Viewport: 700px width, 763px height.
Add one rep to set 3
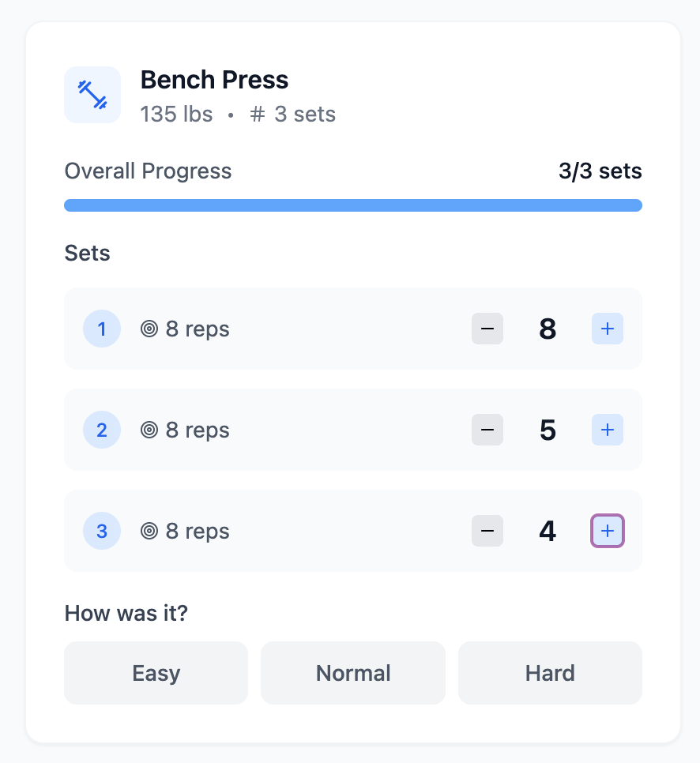click(x=607, y=531)
